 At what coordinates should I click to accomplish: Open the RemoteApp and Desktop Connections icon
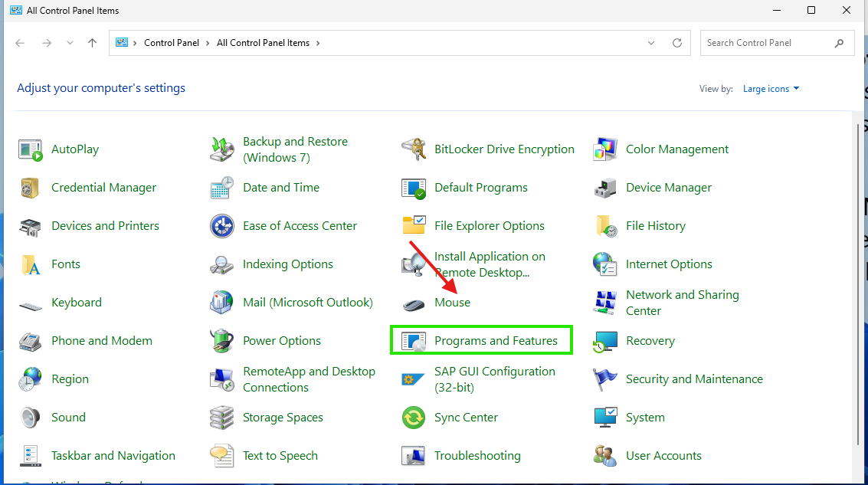coord(222,379)
